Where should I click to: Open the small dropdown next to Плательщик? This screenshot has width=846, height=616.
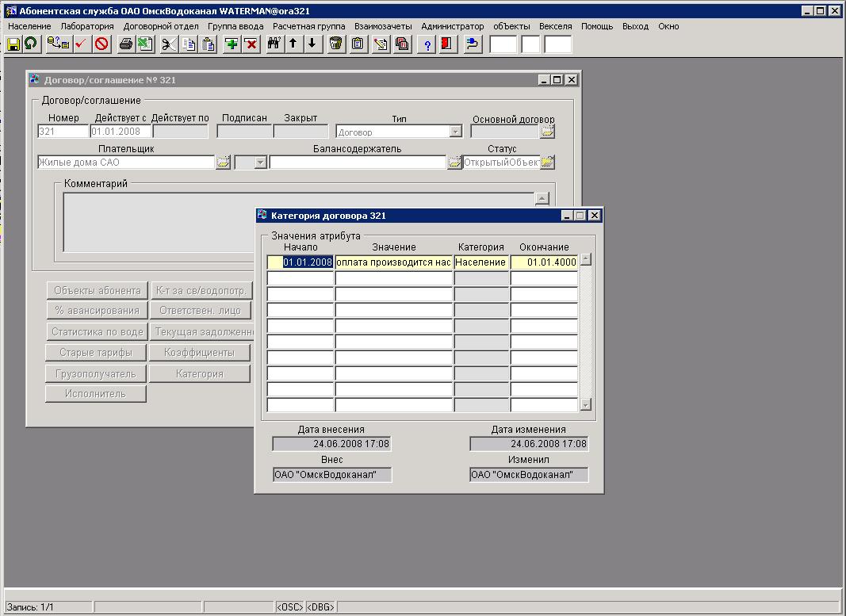click(x=259, y=163)
